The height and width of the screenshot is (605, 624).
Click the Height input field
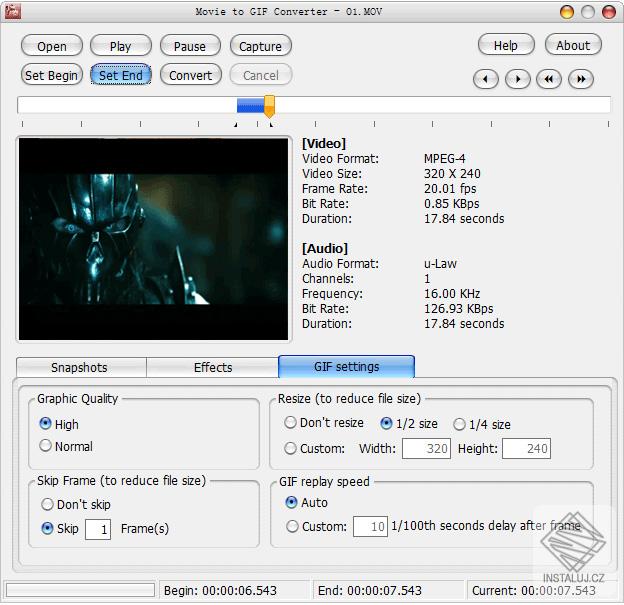(526, 449)
